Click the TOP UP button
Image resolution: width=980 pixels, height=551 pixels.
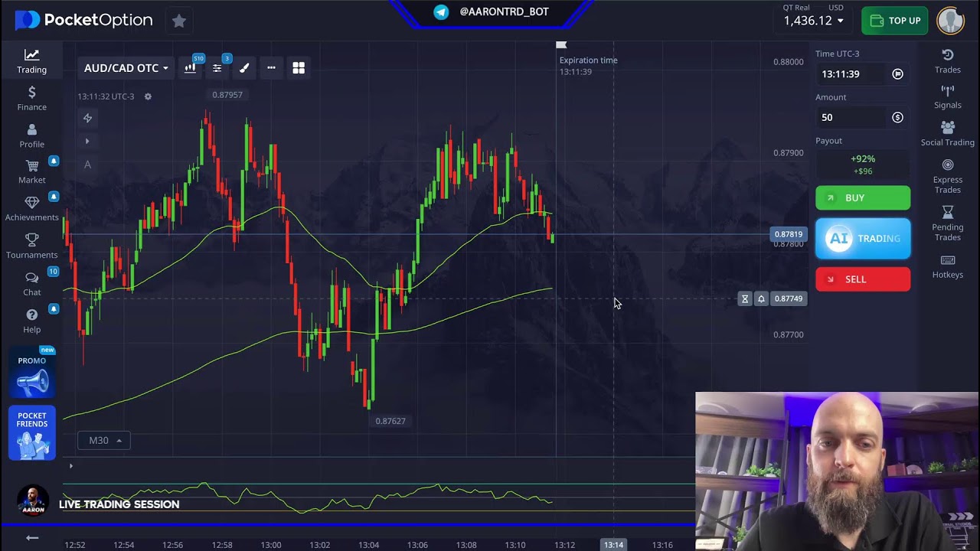click(x=894, y=21)
